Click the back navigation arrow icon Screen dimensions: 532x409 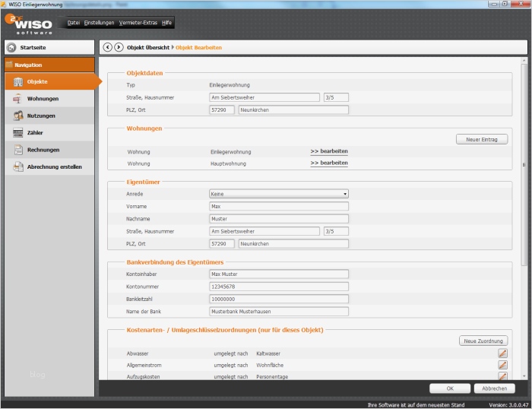[x=108, y=47]
